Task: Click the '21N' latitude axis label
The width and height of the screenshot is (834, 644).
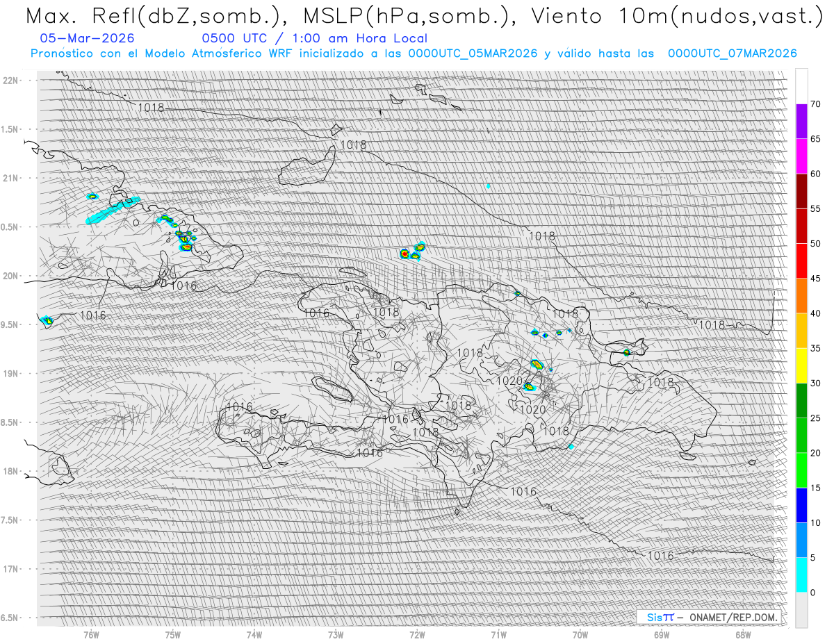Action: click(x=11, y=178)
